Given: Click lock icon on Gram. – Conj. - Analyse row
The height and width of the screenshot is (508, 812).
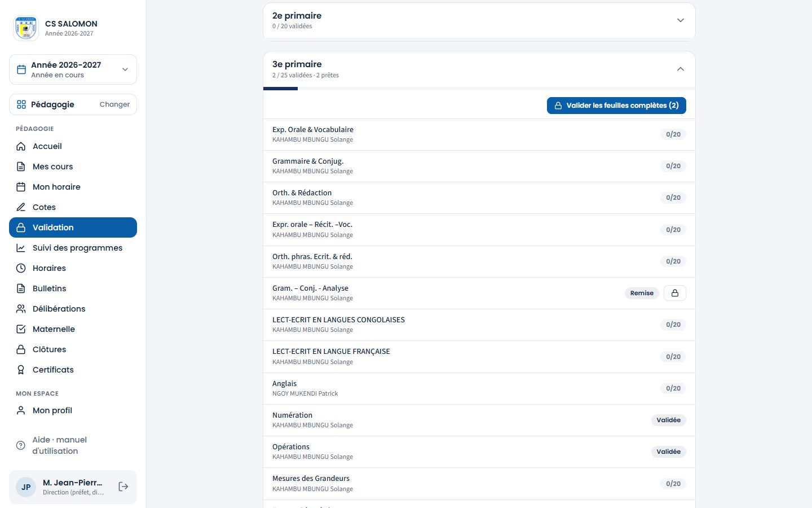Looking at the screenshot, I should click(x=675, y=293).
